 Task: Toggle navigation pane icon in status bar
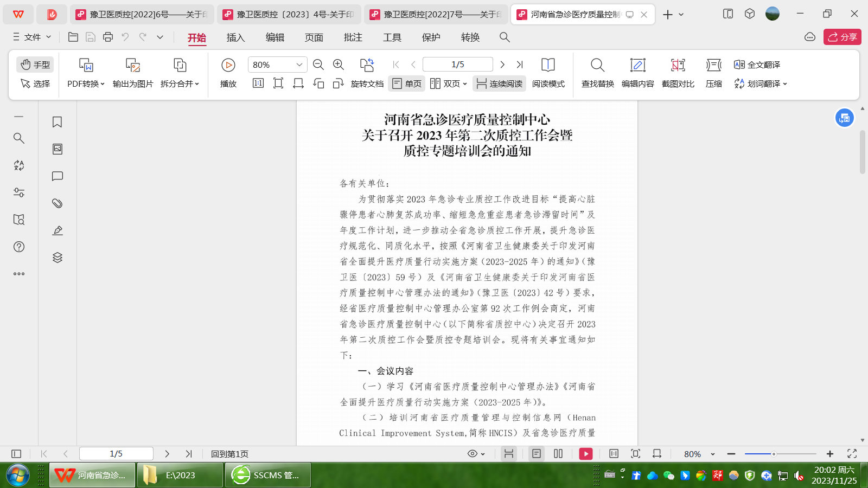point(16,454)
